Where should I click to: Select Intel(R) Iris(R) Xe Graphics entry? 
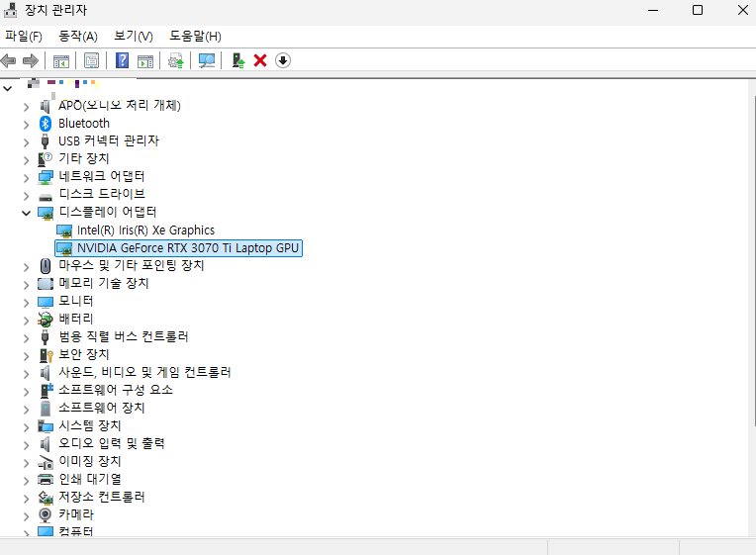click(145, 231)
